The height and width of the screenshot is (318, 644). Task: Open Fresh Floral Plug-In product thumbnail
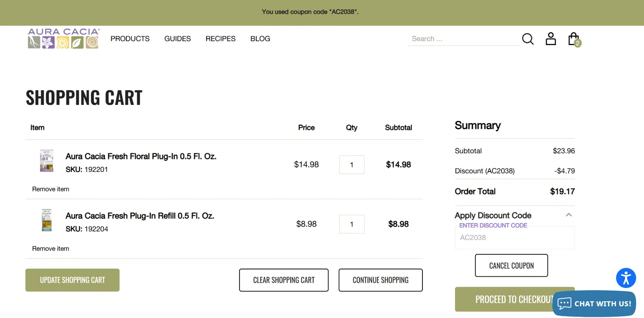pyautogui.click(x=47, y=161)
